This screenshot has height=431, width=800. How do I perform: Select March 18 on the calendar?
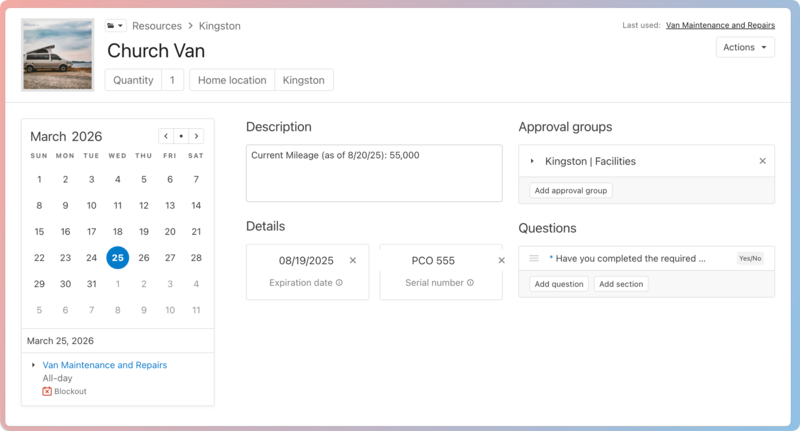pos(117,232)
